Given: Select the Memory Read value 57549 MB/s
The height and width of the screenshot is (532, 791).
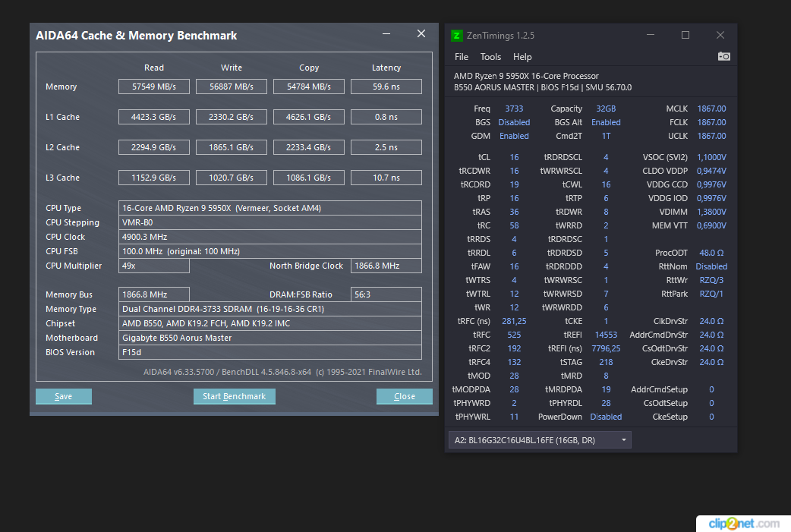Looking at the screenshot, I should 154,87.
